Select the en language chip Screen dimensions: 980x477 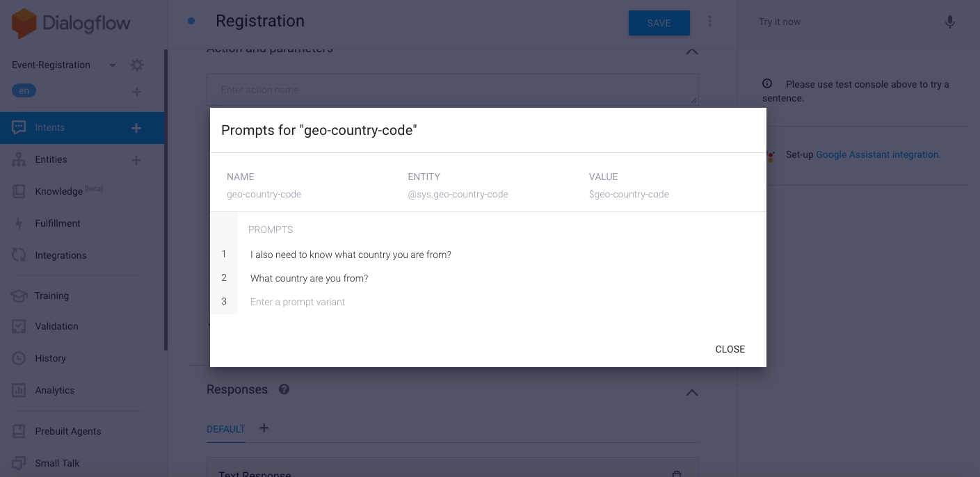click(x=24, y=90)
